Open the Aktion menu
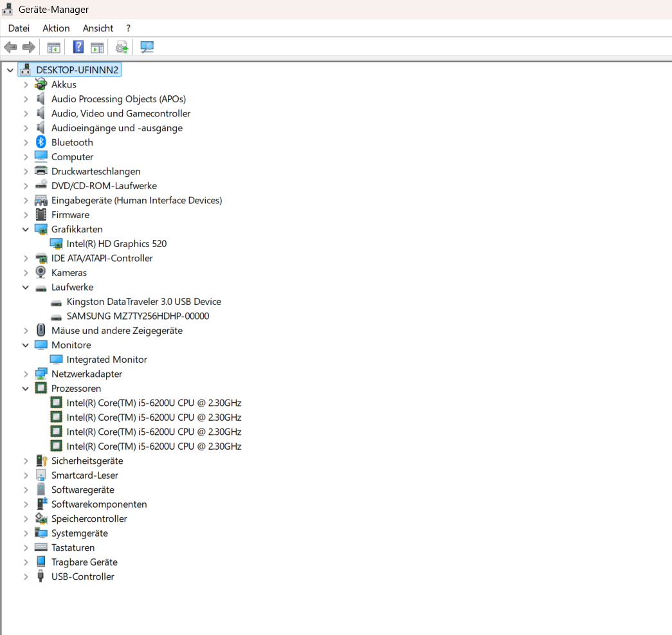Image resolution: width=672 pixels, height=635 pixels. pyautogui.click(x=56, y=28)
